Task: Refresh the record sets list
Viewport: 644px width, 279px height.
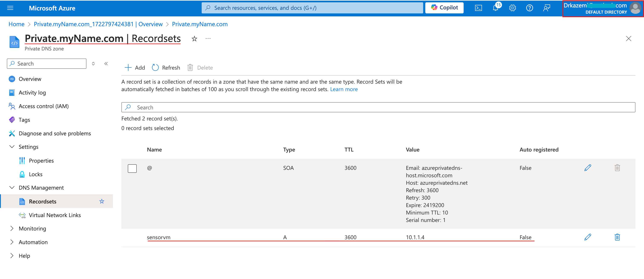Action: coord(166,68)
